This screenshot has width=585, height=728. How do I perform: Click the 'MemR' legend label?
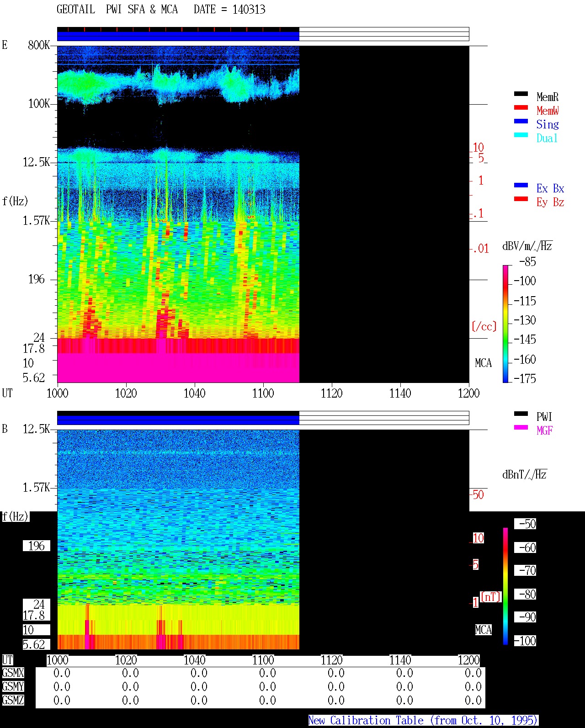[548, 97]
